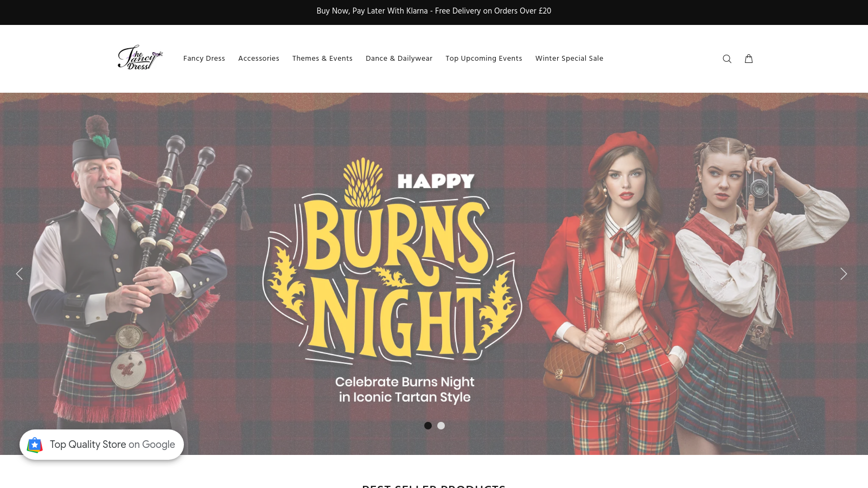The width and height of the screenshot is (868, 488).
Task: Open the shopping bag cart icon
Action: pyautogui.click(x=749, y=59)
